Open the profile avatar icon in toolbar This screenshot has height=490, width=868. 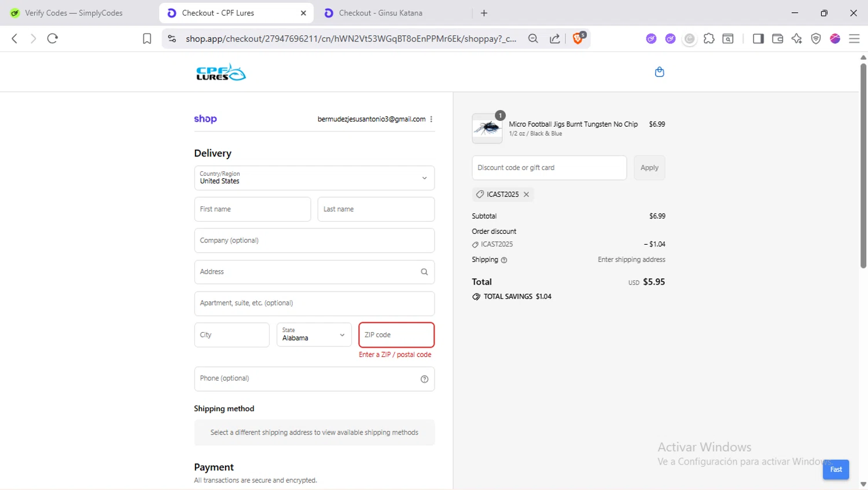(x=835, y=39)
